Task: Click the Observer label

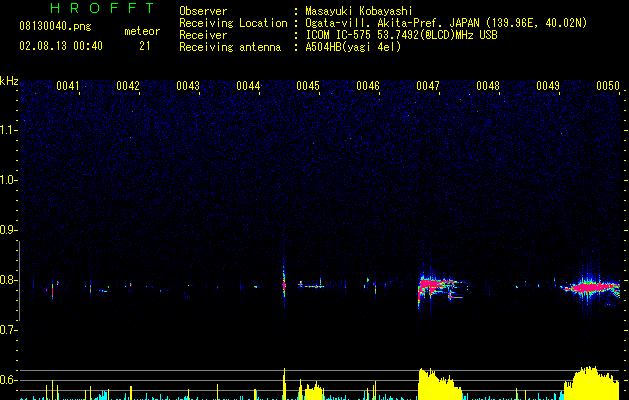Action: click(203, 11)
